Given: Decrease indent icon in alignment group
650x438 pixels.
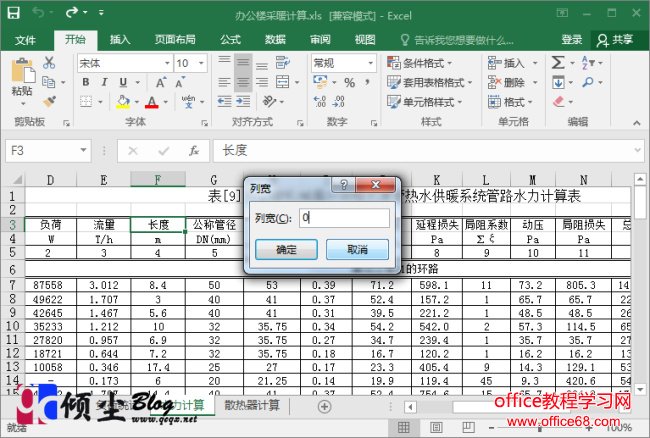Looking at the screenshot, I should tap(224, 102).
